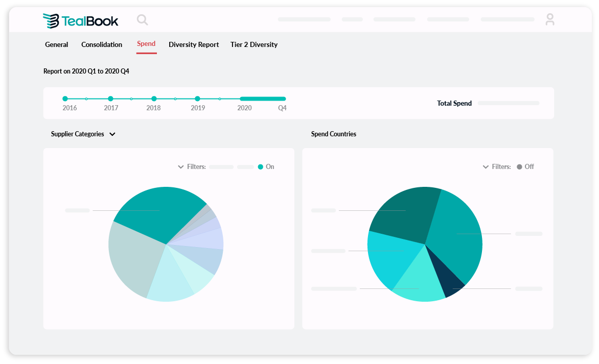
Task: Go to the Consolidation section
Action: click(101, 44)
